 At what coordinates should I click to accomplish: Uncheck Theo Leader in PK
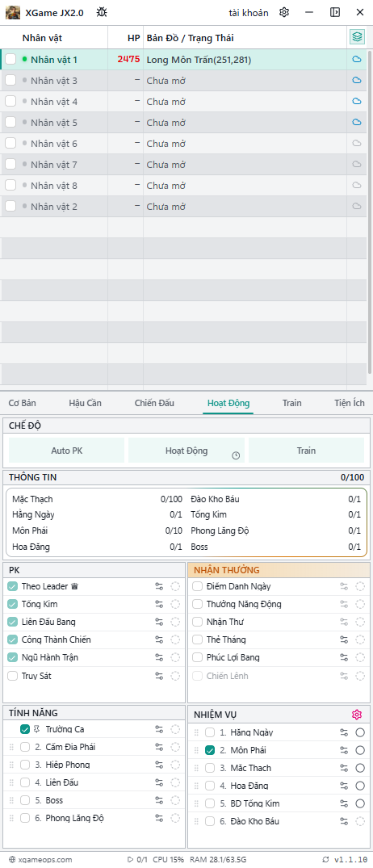(x=13, y=586)
